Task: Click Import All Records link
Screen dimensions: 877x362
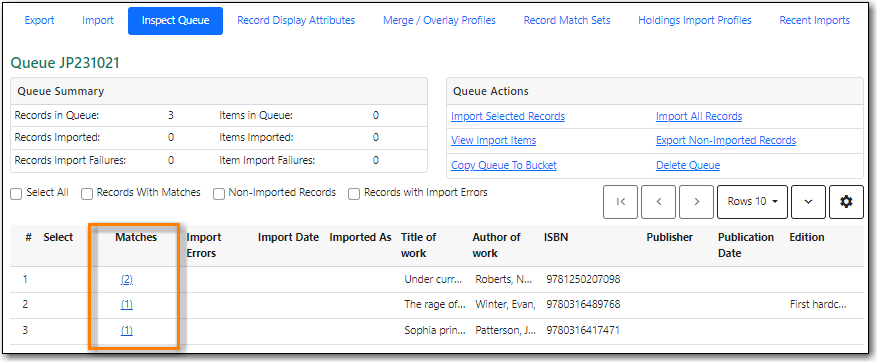Action: coord(699,116)
